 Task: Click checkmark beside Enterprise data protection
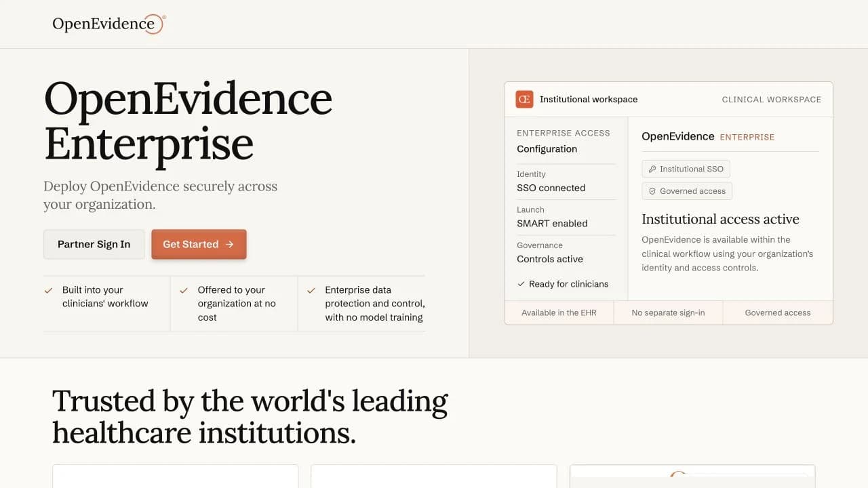click(311, 290)
